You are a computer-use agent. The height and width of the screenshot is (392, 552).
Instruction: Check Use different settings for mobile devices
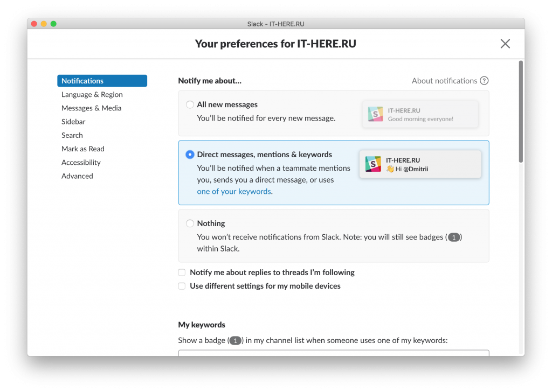(x=182, y=286)
